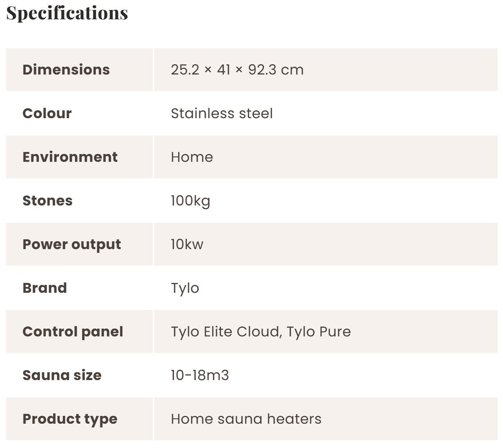Select the Colour row label
Image resolution: width=503 pixels, height=448 pixels.
point(47,113)
